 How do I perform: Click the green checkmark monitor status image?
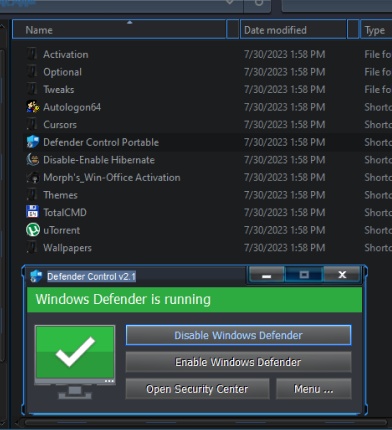pyautogui.click(x=75, y=362)
